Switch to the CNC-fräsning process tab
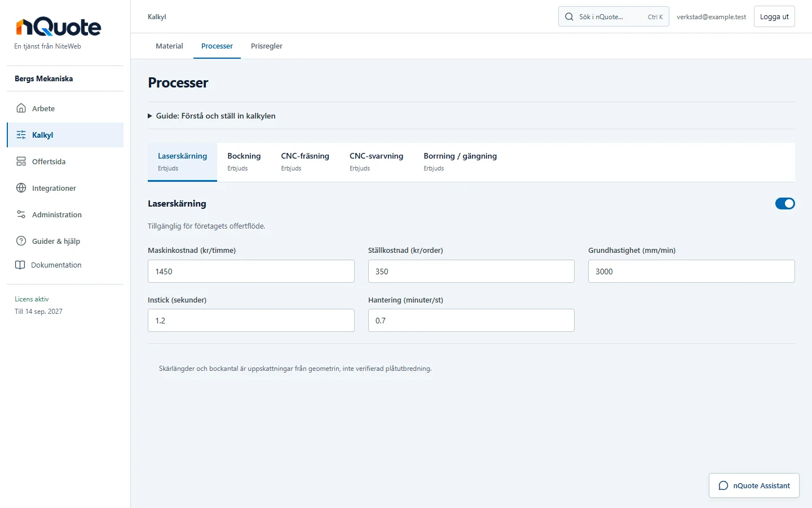The image size is (812, 508). pos(305,162)
